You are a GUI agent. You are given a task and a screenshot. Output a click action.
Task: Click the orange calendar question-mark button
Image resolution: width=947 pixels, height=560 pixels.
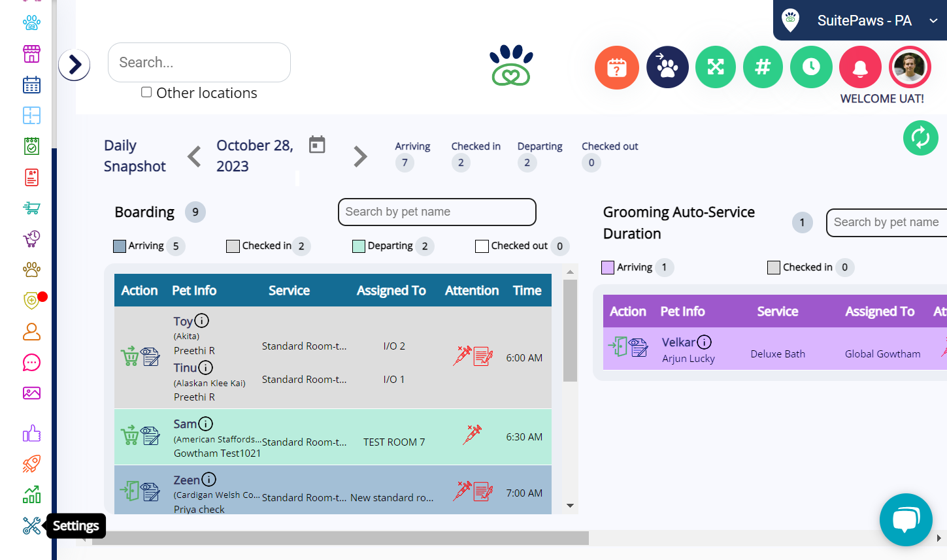pyautogui.click(x=617, y=67)
